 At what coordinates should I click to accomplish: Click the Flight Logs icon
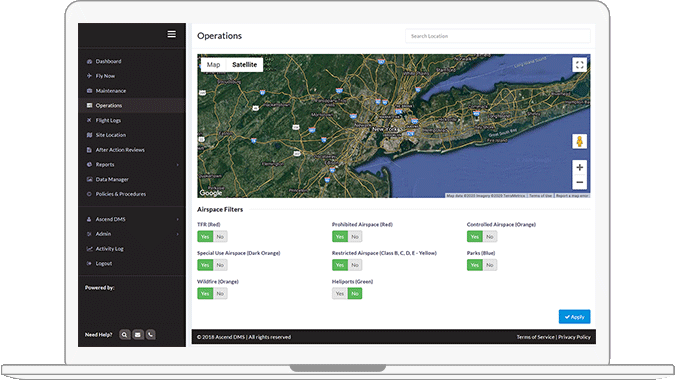click(90, 120)
